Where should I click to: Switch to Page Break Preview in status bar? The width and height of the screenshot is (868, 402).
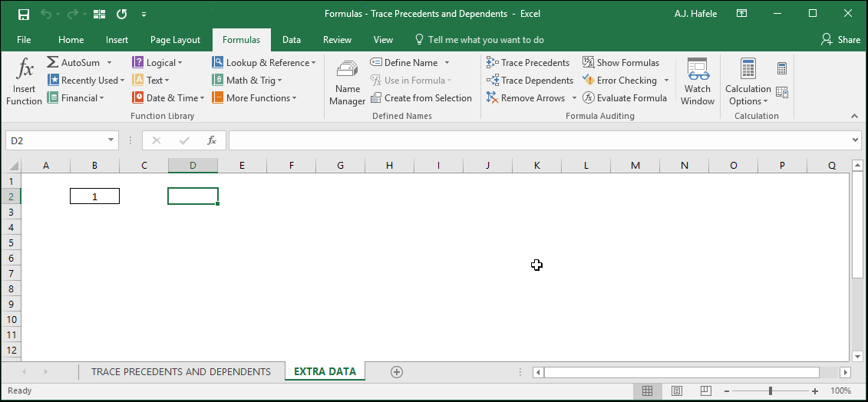click(x=705, y=391)
